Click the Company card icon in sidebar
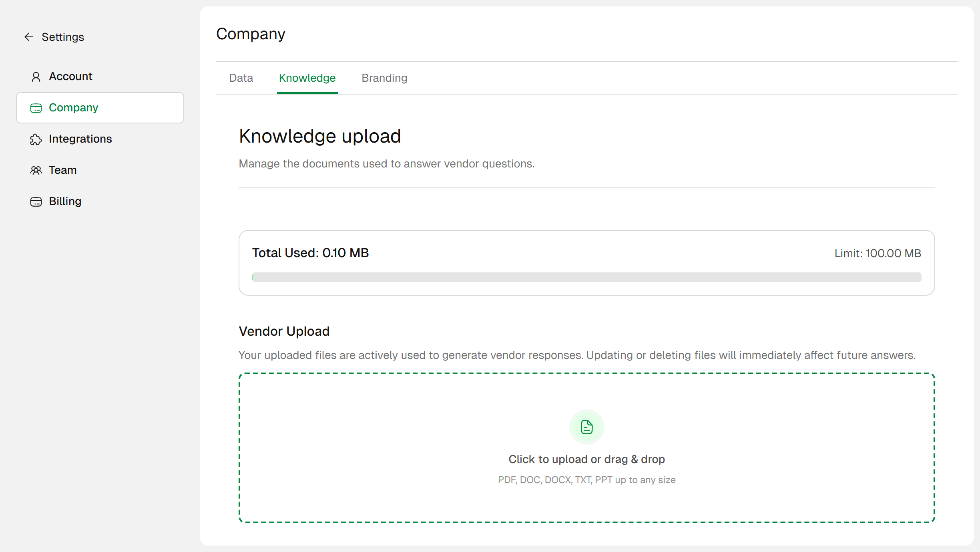This screenshot has width=980, height=552. pos(36,108)
